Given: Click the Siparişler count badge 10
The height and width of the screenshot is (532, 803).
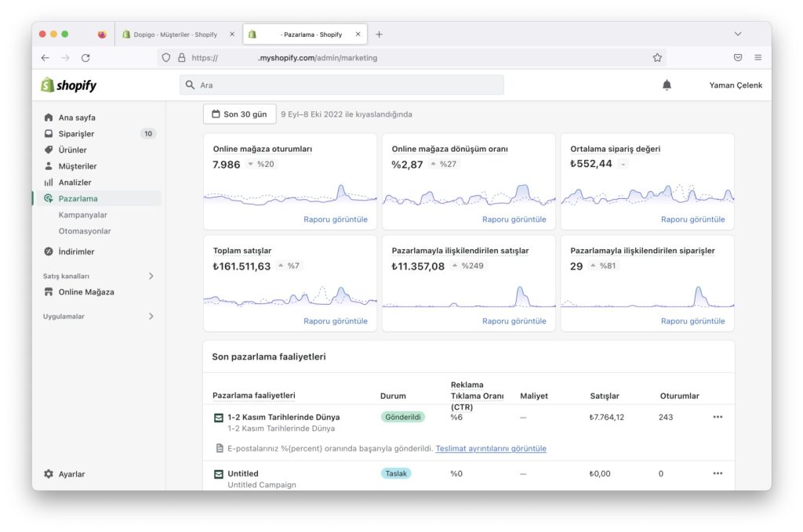Looking at the screenshot, I should click(x=148, y=133).
